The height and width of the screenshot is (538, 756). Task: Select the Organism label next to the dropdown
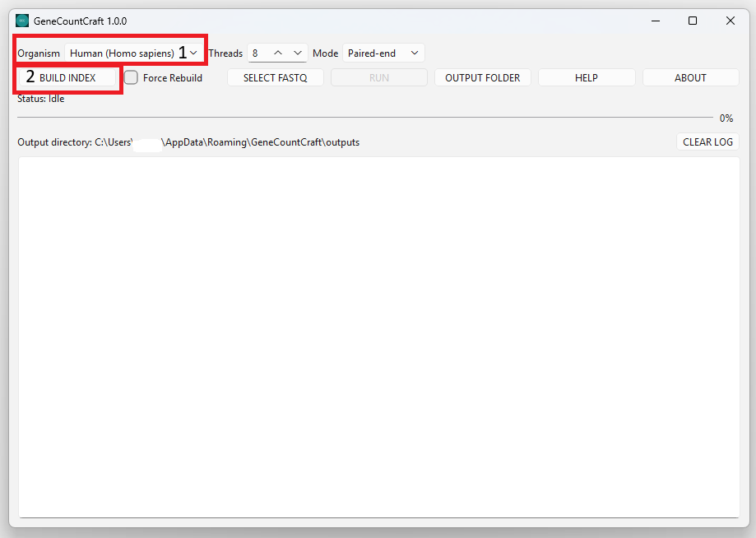(39, 53)
